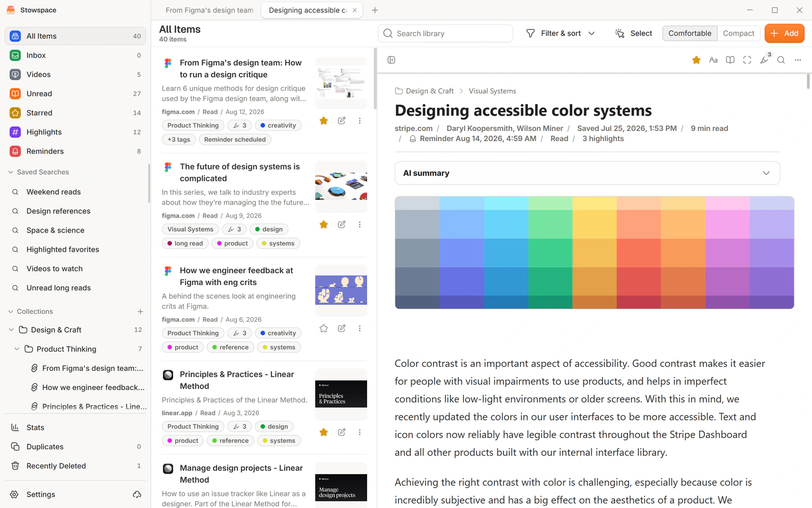812x508 pixels.
Task: Open Highlights section
Action: [x=75, y=132]
